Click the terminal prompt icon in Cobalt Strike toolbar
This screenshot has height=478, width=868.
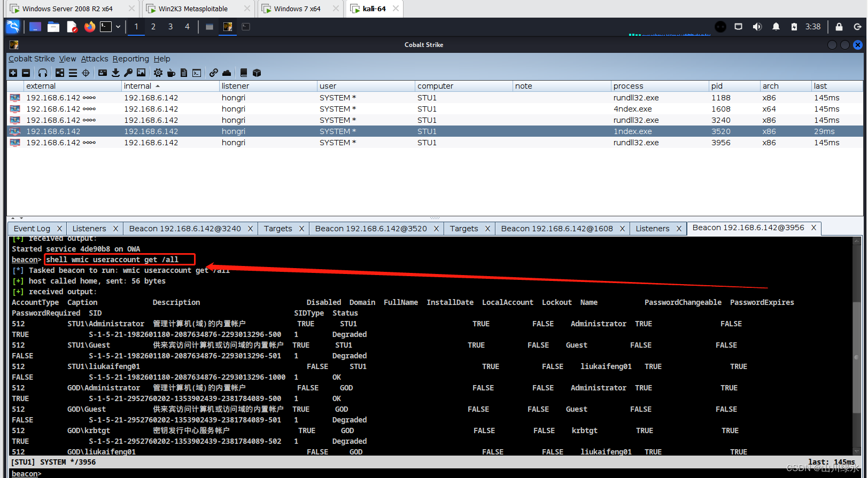197,73
